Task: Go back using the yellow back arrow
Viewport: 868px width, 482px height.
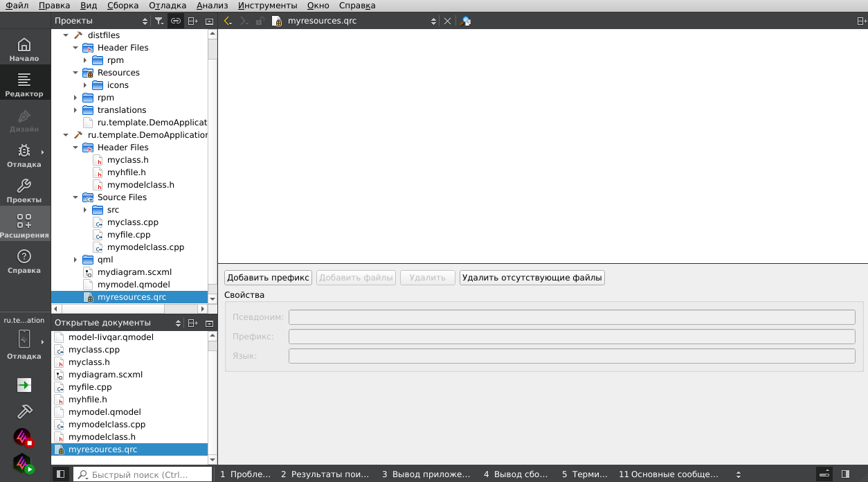Action: click(227, 21)
